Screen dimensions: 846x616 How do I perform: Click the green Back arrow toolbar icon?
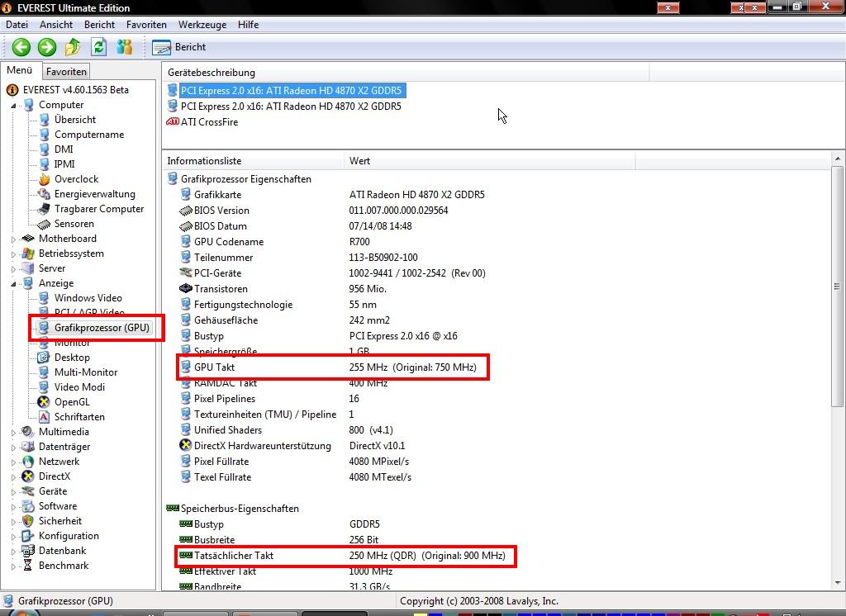(21, 47)
